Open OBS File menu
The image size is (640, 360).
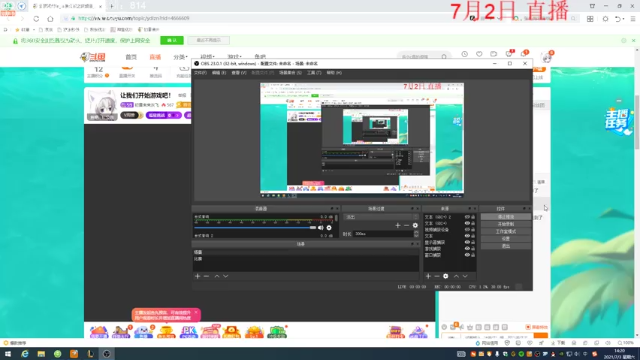pyautogui.click(x=200, y=73)
